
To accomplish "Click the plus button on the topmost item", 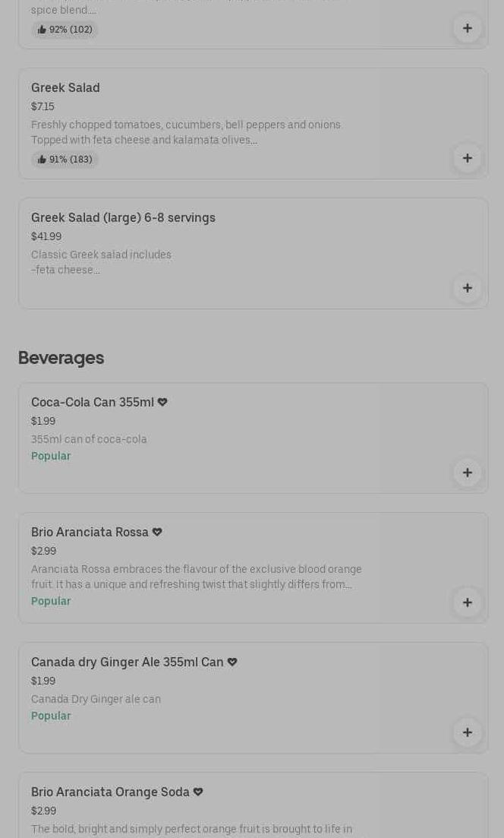I will click(467, 28).
